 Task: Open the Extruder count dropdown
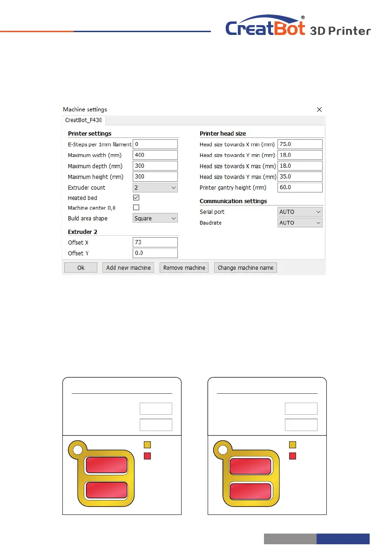pos(155,188)
